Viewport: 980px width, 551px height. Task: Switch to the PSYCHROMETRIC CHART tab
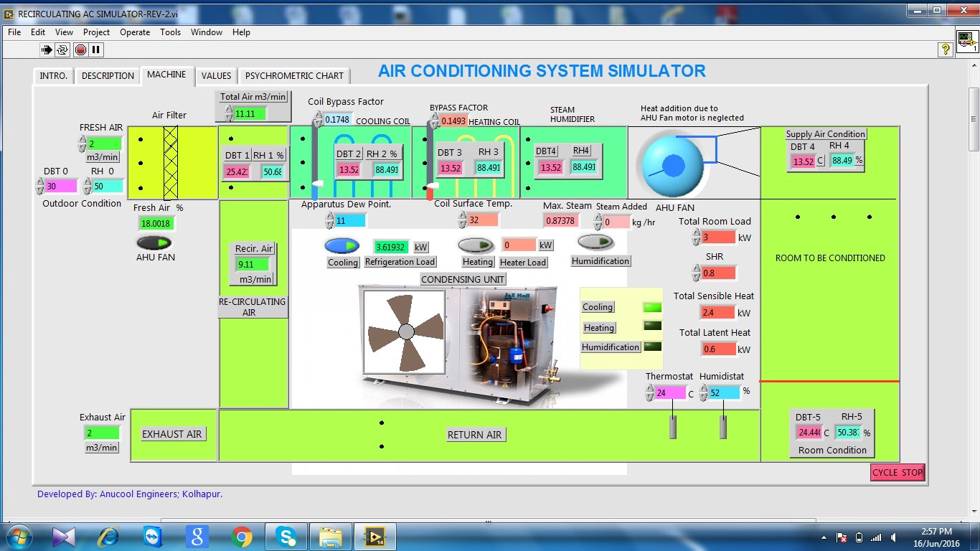coord(294,75)
